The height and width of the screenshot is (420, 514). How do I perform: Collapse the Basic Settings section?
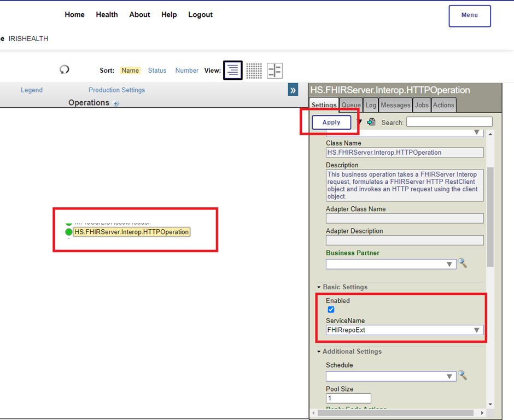319,287
